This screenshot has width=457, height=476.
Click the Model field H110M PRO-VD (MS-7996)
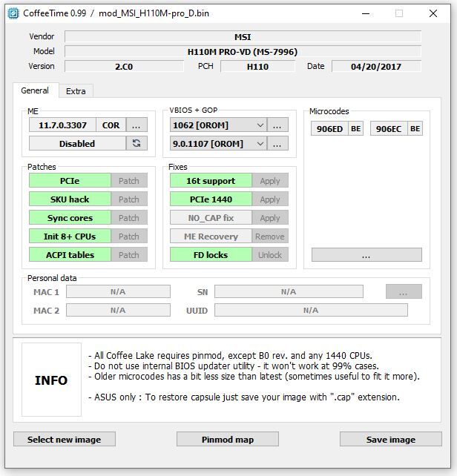[x=243, y=52]
